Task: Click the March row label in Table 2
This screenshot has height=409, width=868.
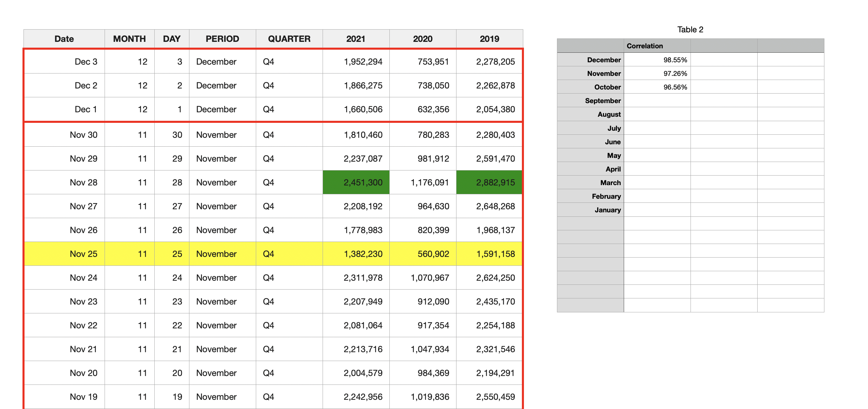Action: (x=590, y=183)
